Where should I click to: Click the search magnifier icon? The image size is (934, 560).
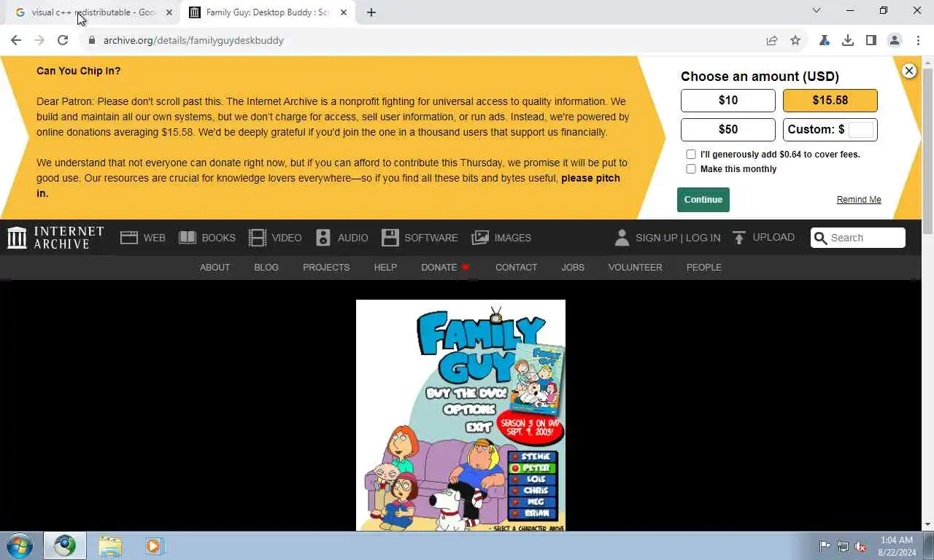[x=821, y=238]
